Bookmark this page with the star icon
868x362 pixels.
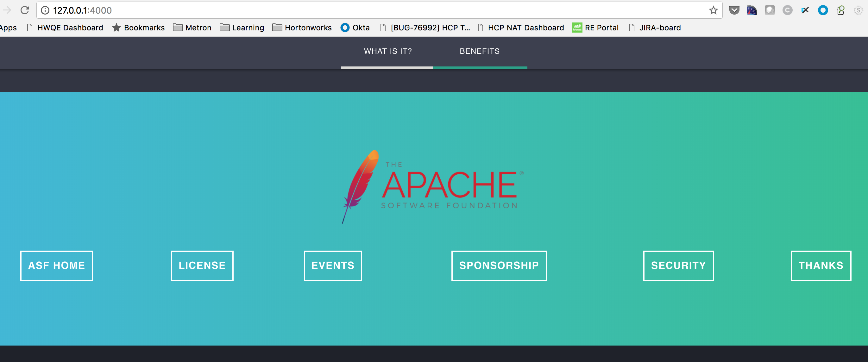713,10
